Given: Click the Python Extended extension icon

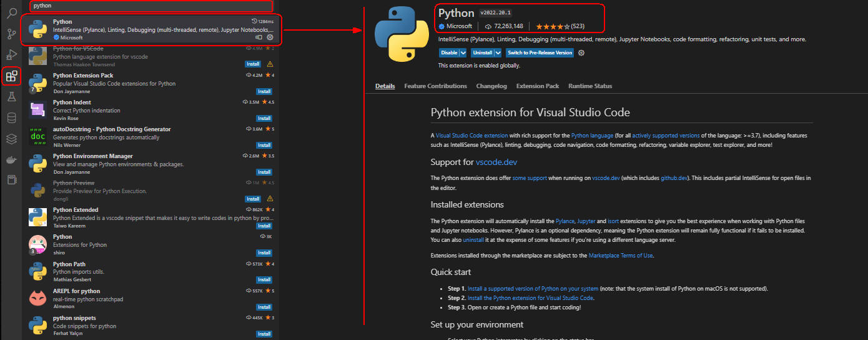Looking at the screenshot, I should click(x=37, y=217).
